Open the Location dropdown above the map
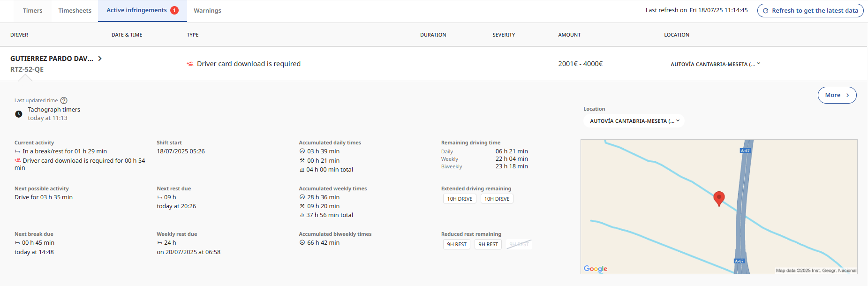Screen dimensions: 868x286 634,121
